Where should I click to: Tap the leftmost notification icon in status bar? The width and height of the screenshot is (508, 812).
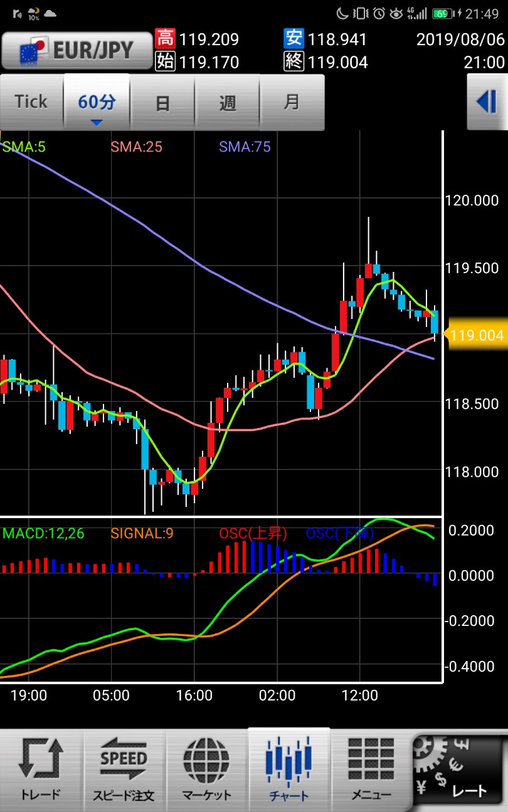click(17, 13)
